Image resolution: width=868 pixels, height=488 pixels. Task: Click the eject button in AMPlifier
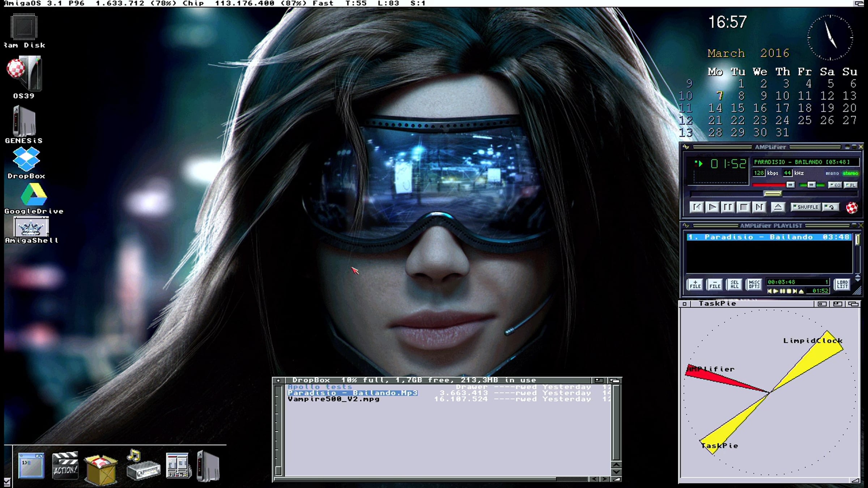point(778,207)
